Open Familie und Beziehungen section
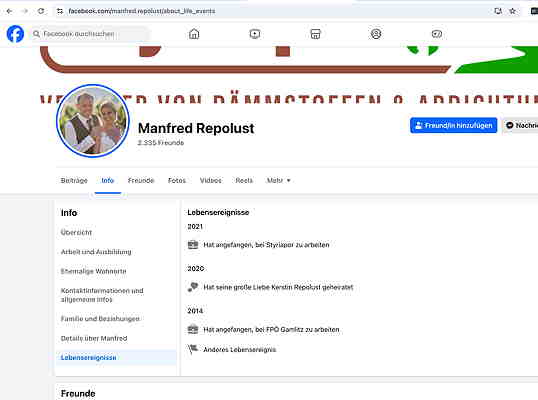Image resolution: width=538 pixels, height=400 pixels. click(100, 319)
